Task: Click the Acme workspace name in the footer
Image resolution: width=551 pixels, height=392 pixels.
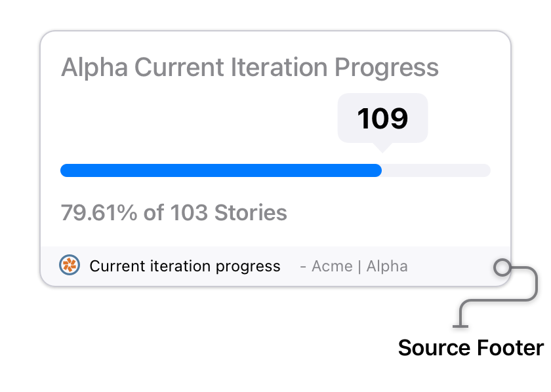Action: pos(332,266)
